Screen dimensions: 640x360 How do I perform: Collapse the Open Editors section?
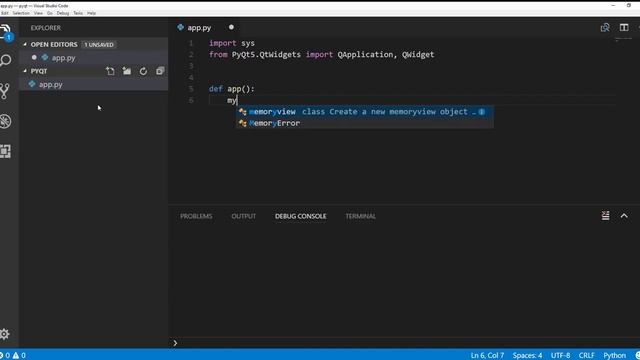click(25, 44)
